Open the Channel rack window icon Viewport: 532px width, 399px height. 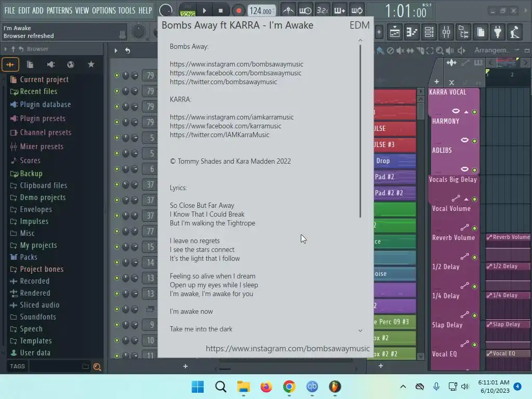[429, 32]
